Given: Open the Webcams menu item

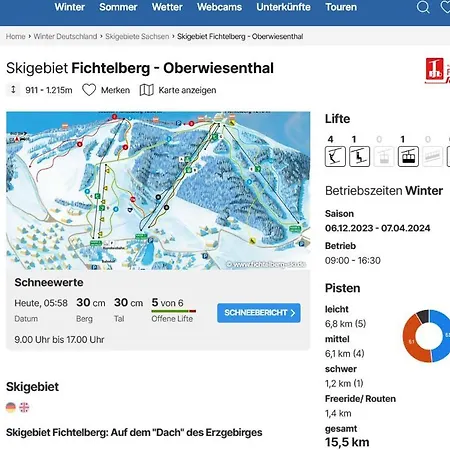Looking at the screenshot, I should click(219, 7).
